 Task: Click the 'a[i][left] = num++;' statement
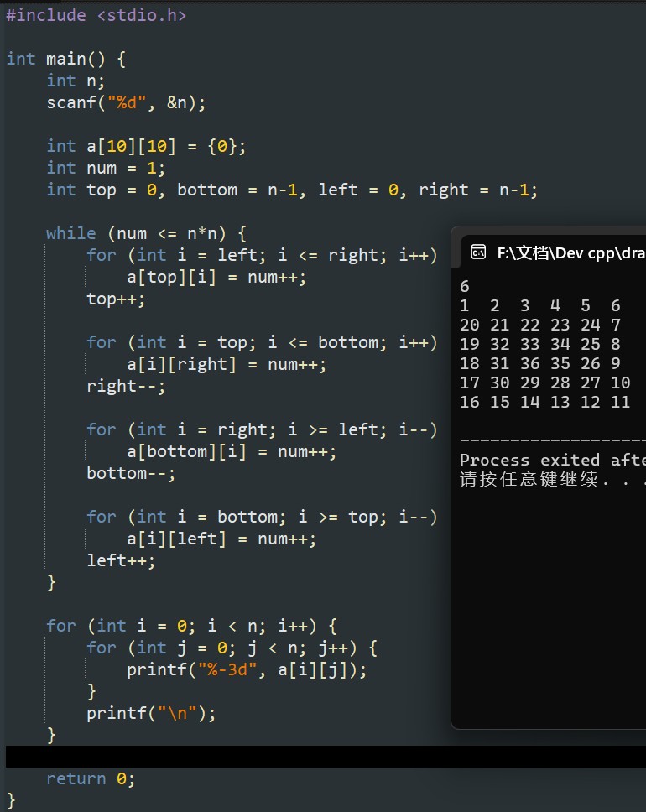(x=221, y=539)
